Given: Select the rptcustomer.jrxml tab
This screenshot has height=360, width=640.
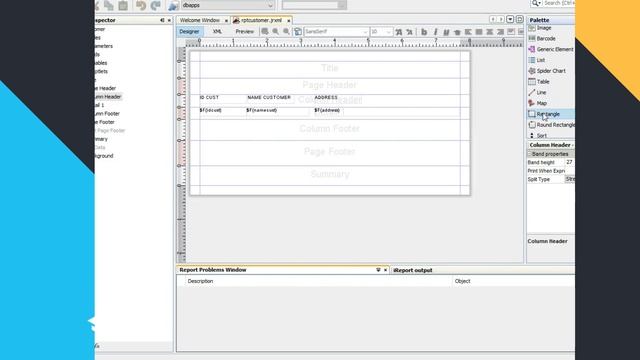Looking at the screenshot, I should coord(261,20).
